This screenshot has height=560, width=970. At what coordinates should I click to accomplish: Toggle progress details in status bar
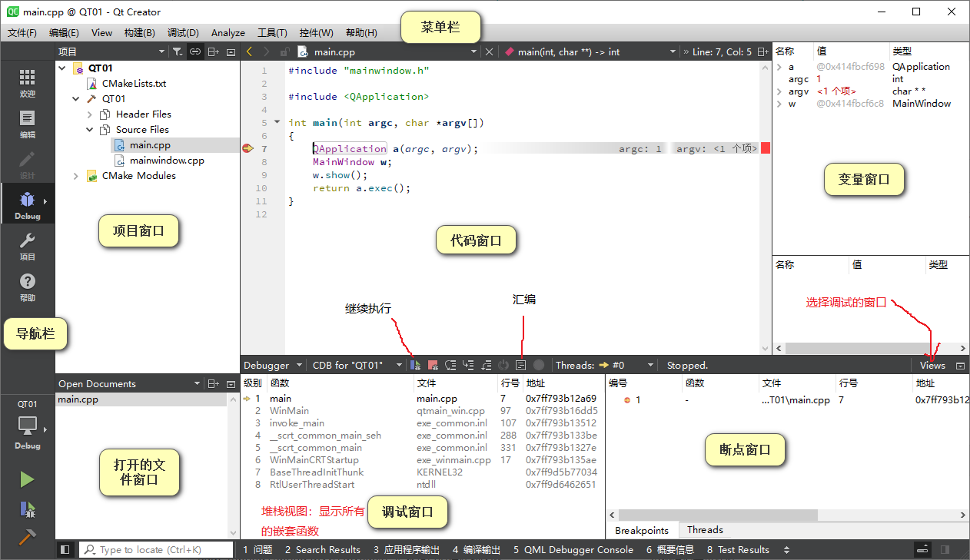(x=923, y=549)
